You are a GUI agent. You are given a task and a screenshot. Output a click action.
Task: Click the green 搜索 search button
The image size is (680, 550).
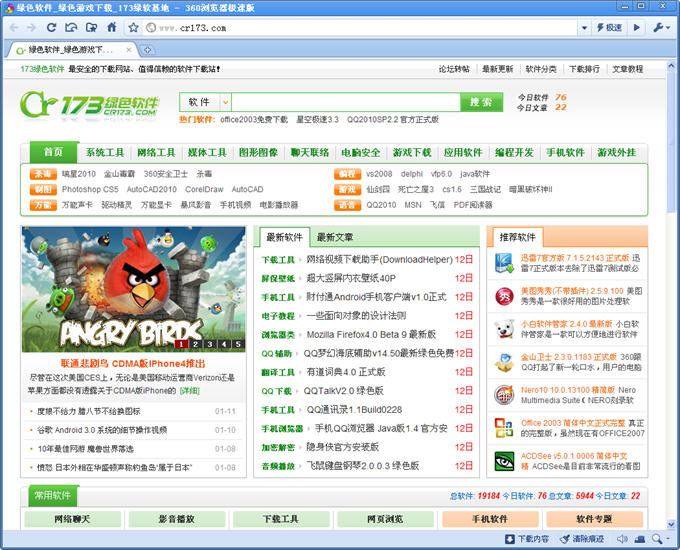tap(481, 102)
